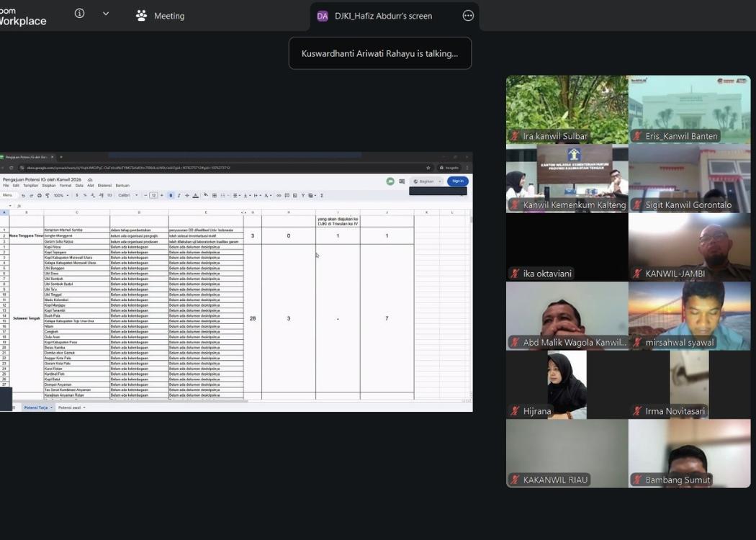The height and width of the screenshot is (540, 756).
Task: Open the Potensi Tarja sheet tab
Action: coord(37,408)
